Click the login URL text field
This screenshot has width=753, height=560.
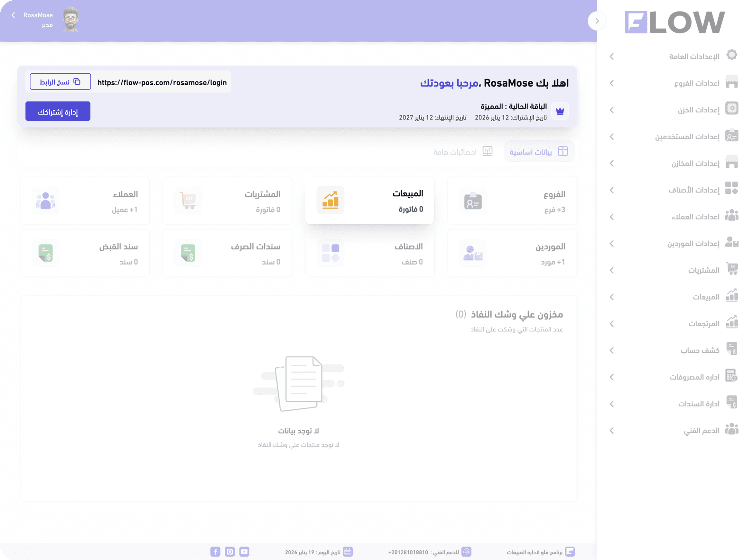pyautogui.click(x=162, y=82)
